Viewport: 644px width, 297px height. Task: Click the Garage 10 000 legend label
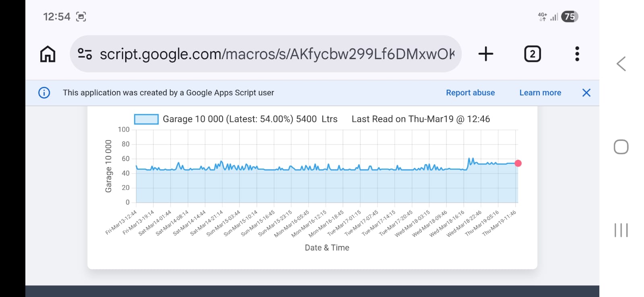click(x=250, y=119)
